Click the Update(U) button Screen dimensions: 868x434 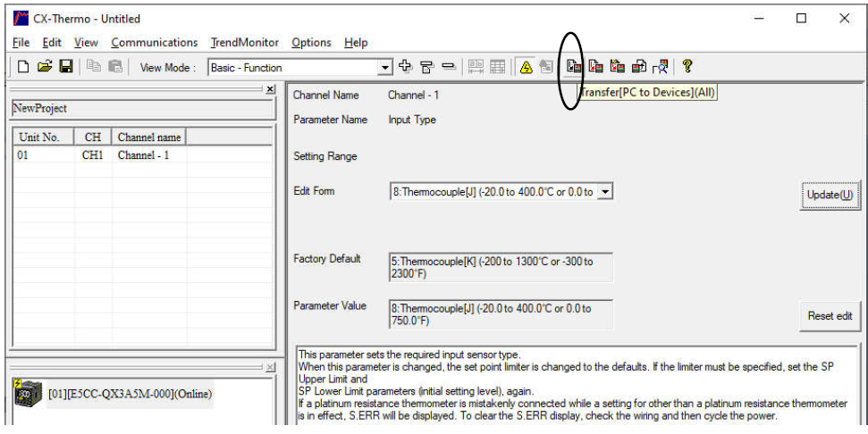tap(830, 195)
